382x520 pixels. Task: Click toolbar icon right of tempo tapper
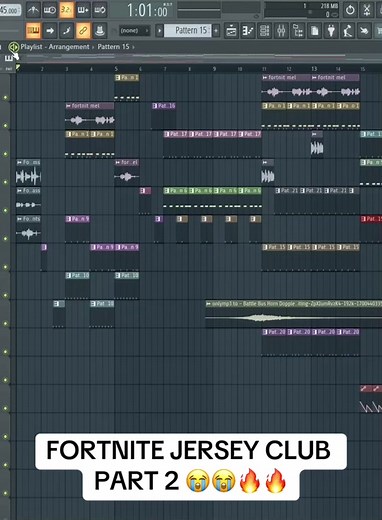[364, 31]
